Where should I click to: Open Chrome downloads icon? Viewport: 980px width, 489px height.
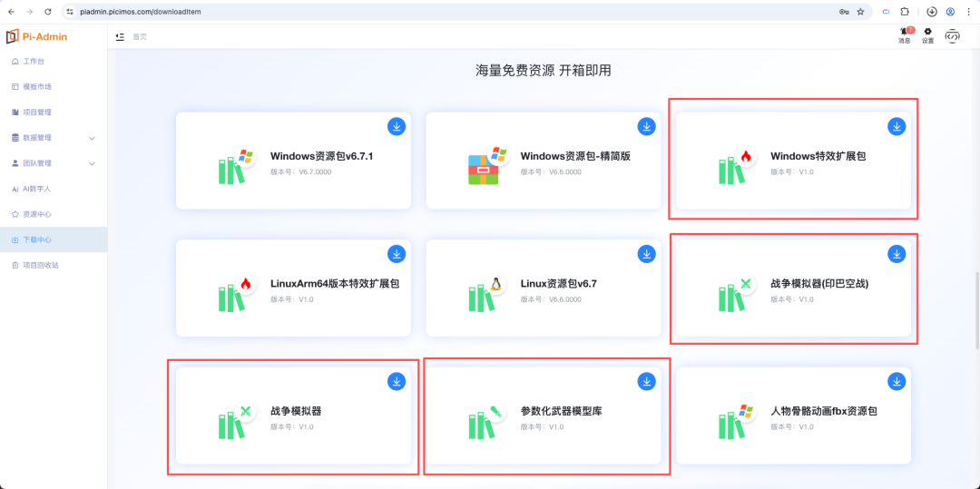932,12
